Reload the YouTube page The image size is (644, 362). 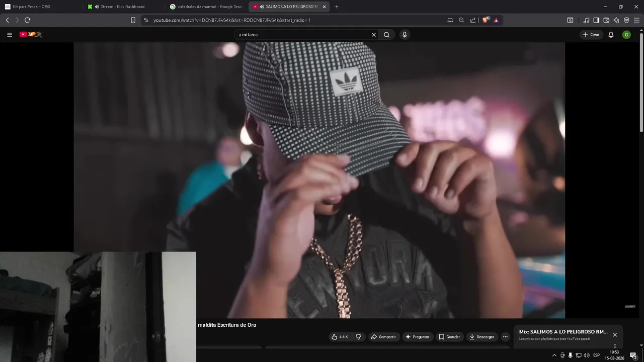tap(27, 20)
